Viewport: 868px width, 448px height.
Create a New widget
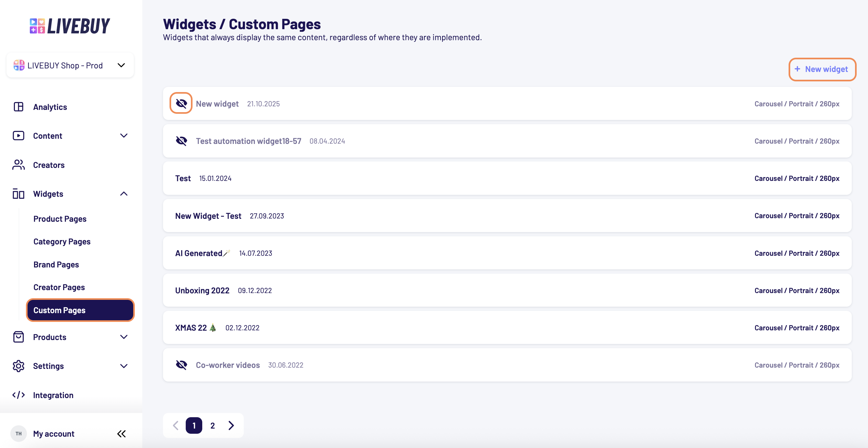point(822,69)
